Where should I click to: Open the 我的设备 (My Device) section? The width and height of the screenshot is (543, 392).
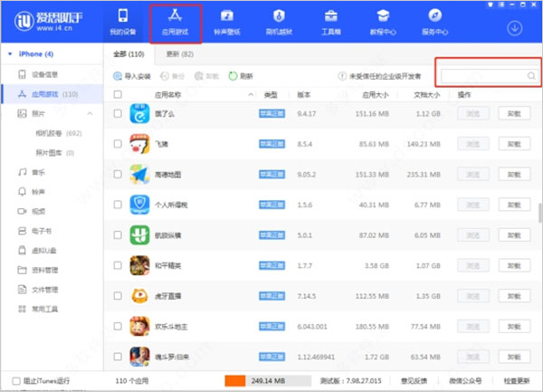[123, 22]
